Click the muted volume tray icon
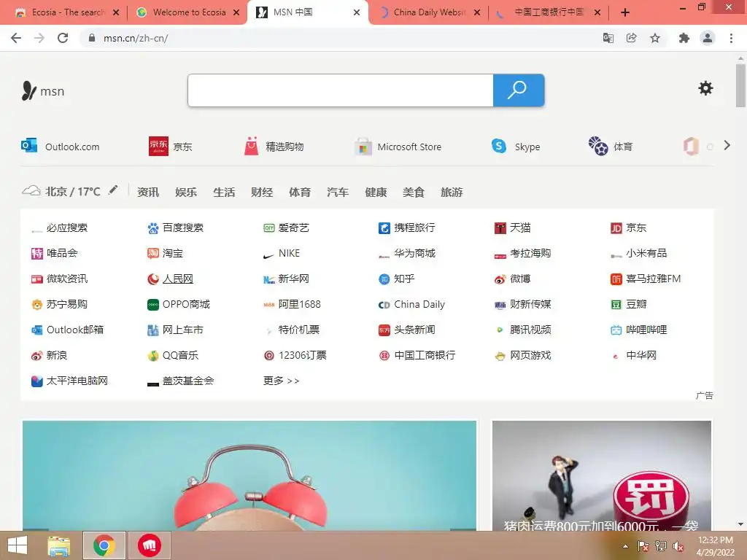 point(678,546)
